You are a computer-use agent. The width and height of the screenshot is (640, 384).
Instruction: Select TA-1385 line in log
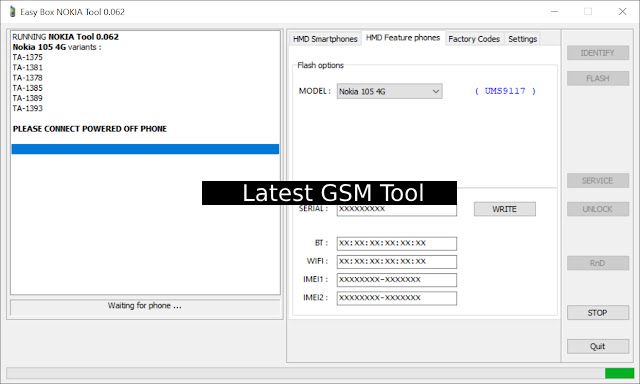(27, 88)
